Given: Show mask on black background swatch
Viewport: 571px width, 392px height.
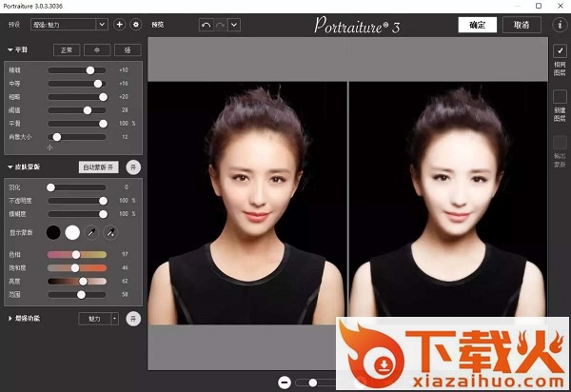Looking at the screenshot, I should [x=53, y=232].
